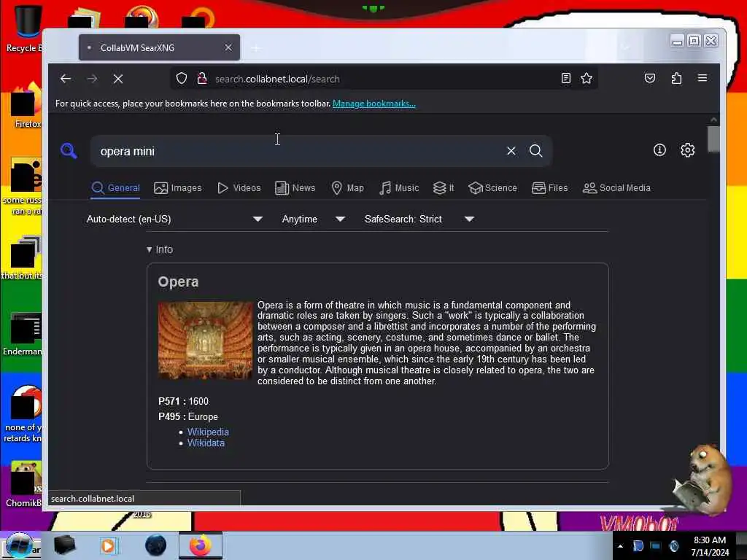Switch to the Files category tab

pos(550,188)
